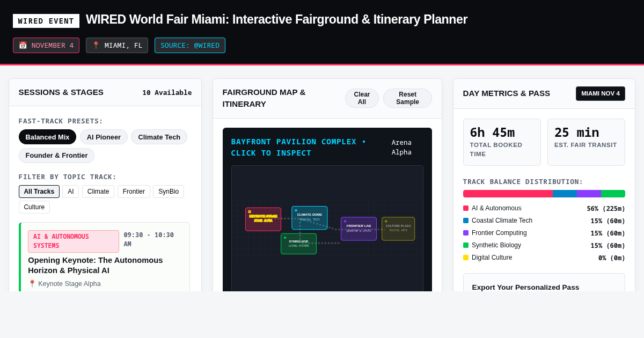Click the green Synthetic Biology legend swatch

point(466,245)
